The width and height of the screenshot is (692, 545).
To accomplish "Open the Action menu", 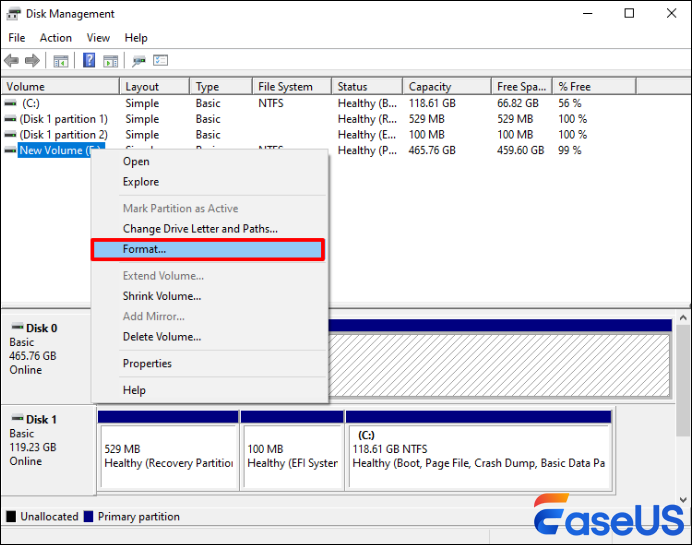I will (x=55, y=38).
